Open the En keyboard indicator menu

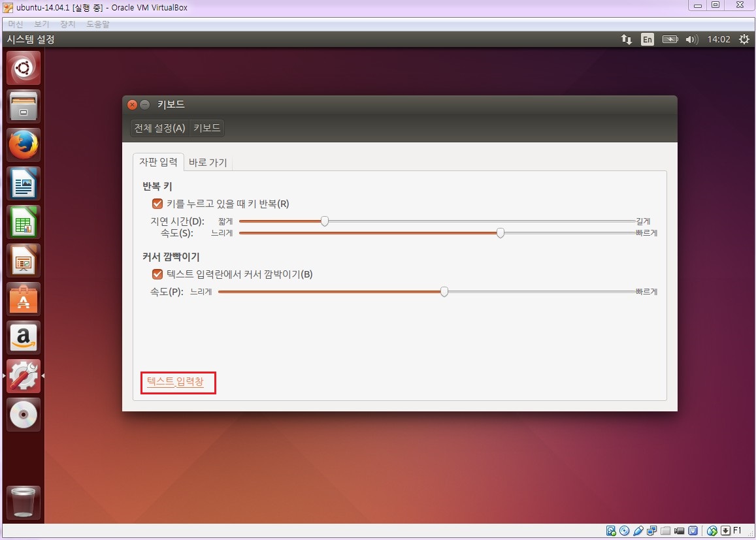(x=647, y=39)
